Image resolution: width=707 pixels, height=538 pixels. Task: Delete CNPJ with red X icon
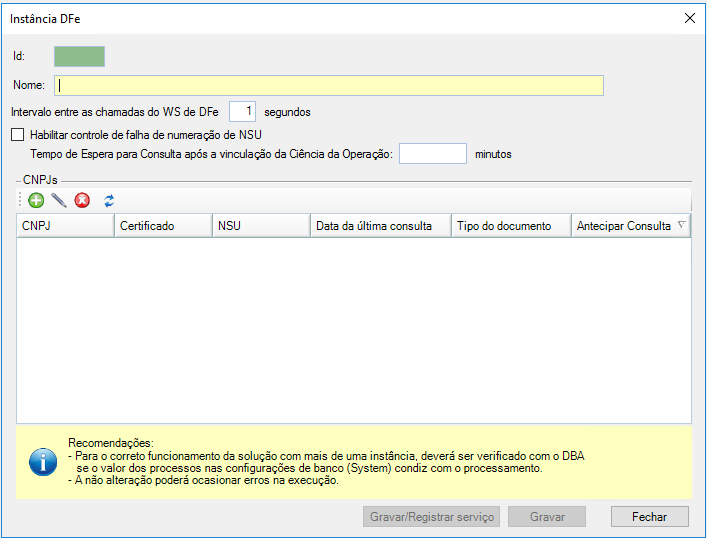82,200
